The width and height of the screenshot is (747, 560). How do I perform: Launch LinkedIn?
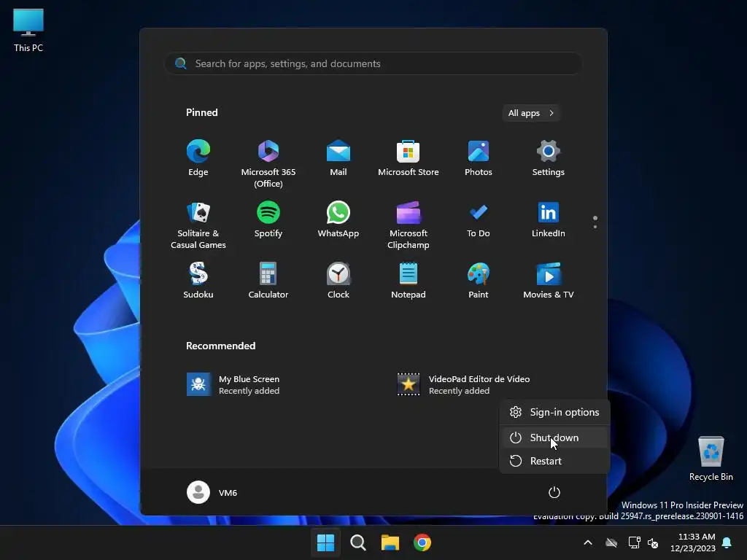[549, 220]
